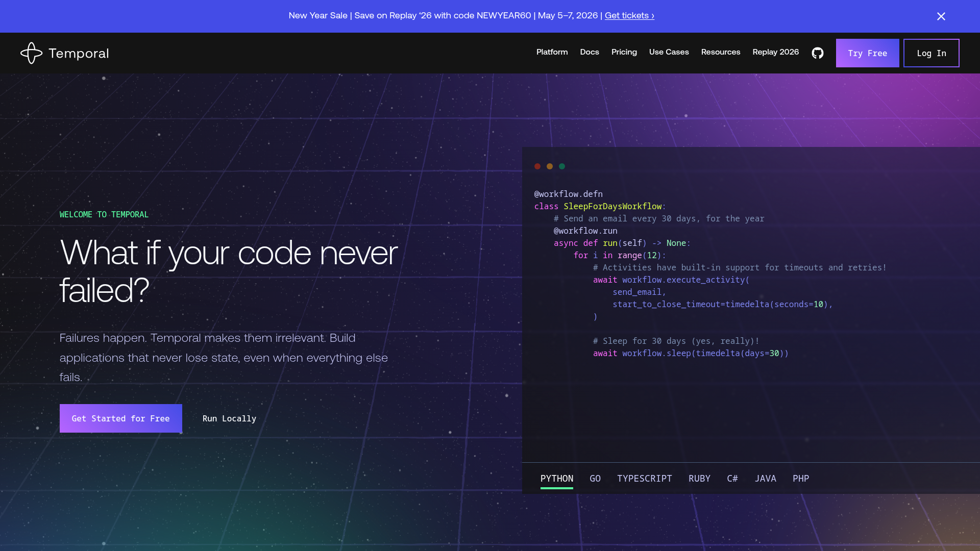
Task: Click Get Started for Free
Action: [120, 418]
